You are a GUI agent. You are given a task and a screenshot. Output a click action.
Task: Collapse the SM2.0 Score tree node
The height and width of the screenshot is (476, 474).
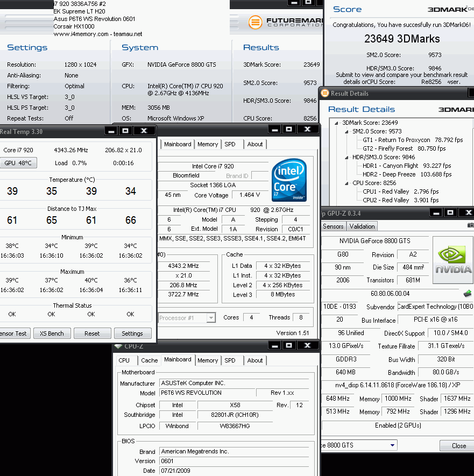point(346,131)
